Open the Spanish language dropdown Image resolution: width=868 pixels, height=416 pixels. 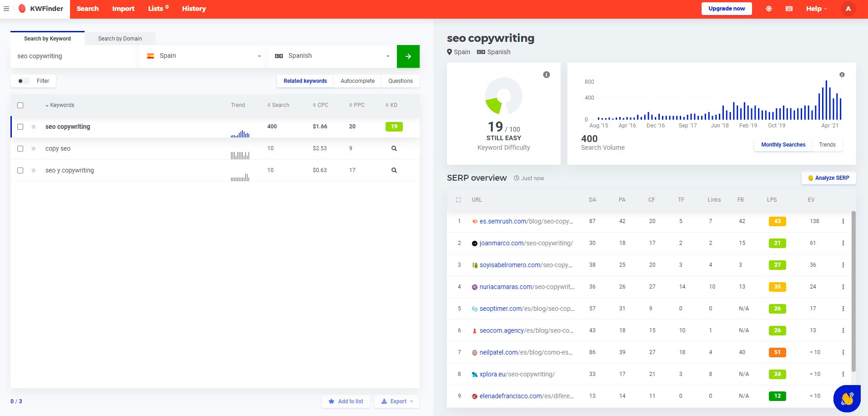(331, 56)
